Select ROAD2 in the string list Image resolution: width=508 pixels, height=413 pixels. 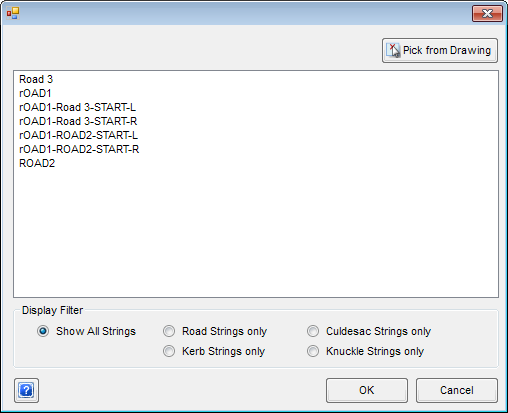[37, 163]
